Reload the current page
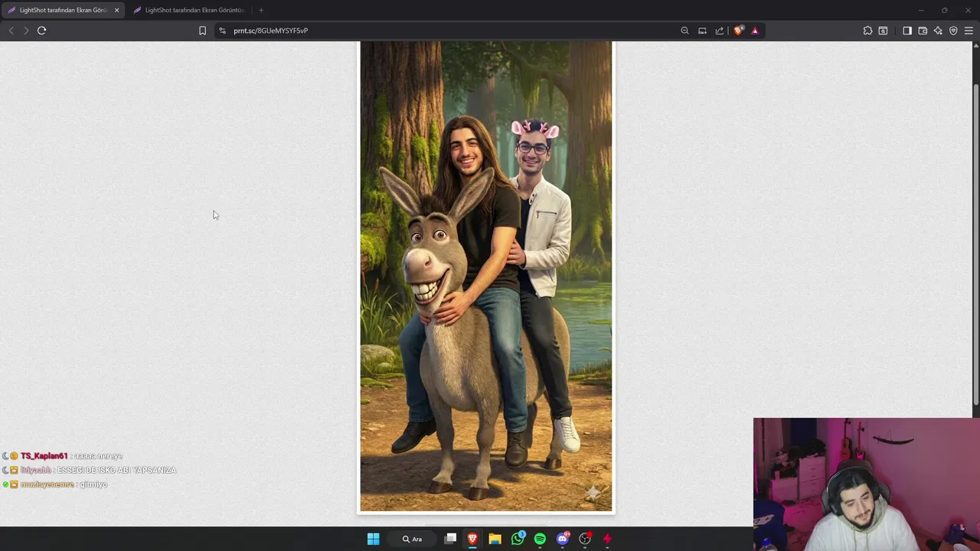The width and height of the screenshot is (980, 551). [41, 31]
